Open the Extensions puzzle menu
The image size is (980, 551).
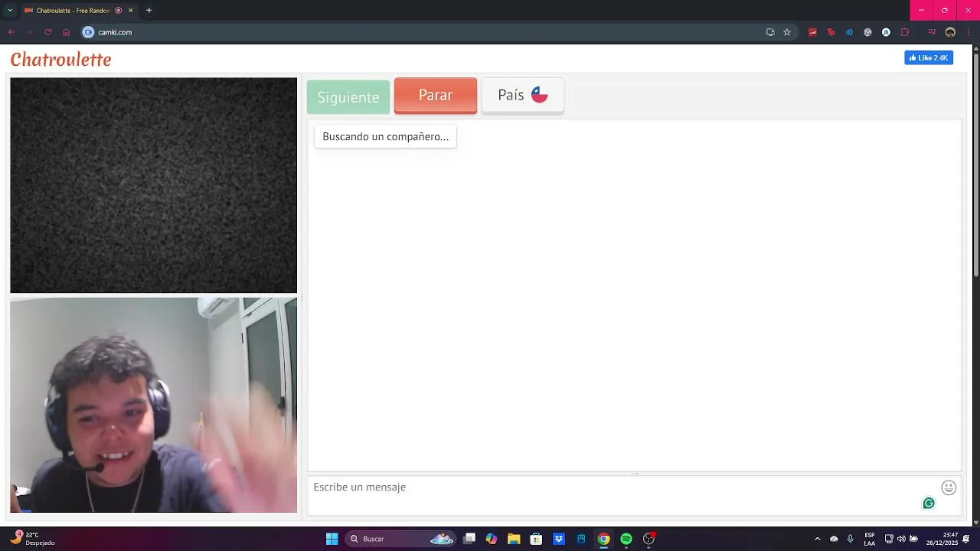coord(905,32)
